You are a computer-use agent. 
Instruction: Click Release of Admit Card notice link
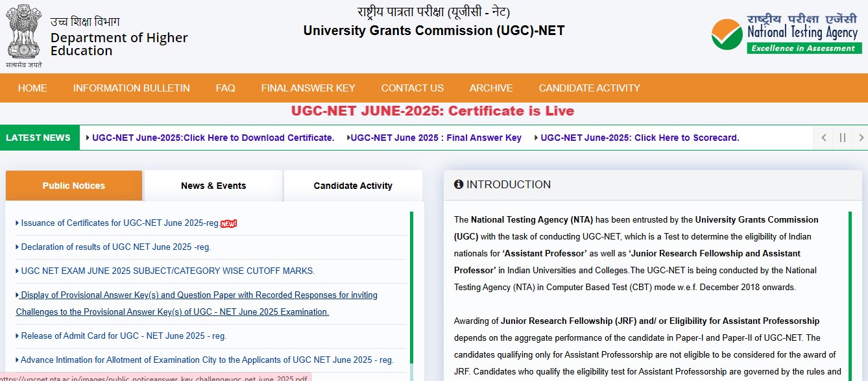coord(120,336)
